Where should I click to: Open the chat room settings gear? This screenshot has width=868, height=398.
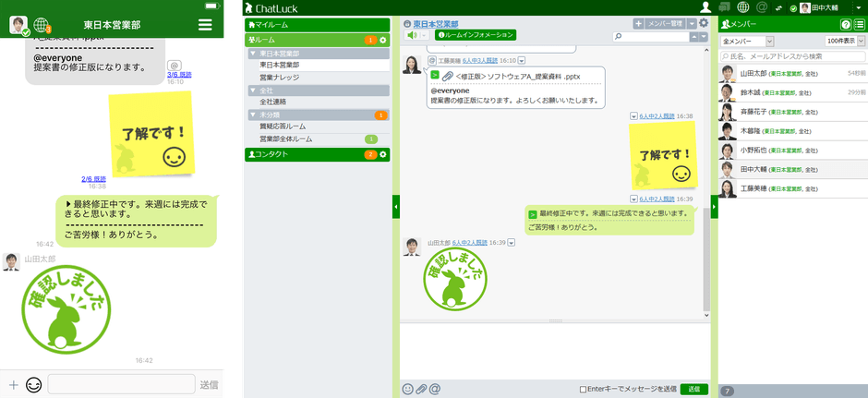[704, 23]
